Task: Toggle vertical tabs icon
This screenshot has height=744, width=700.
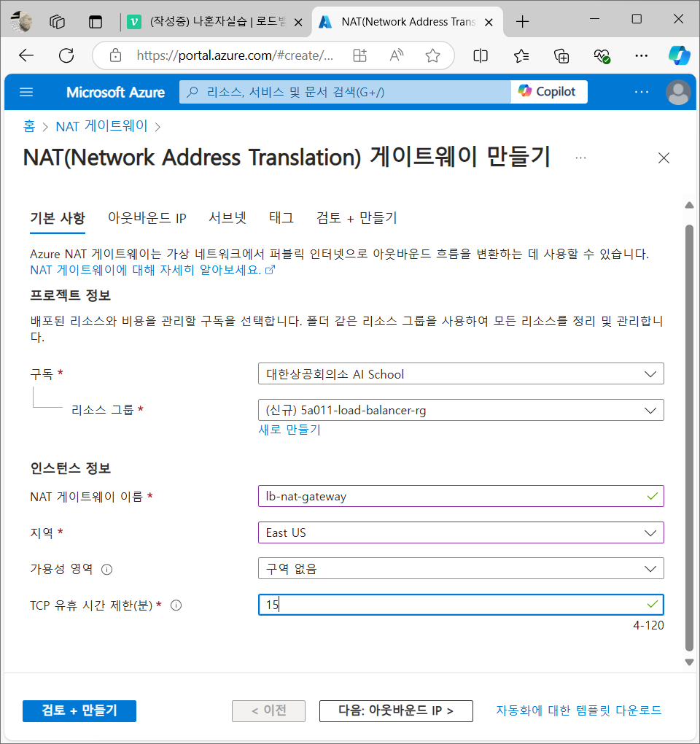Action: pos(96,22)
